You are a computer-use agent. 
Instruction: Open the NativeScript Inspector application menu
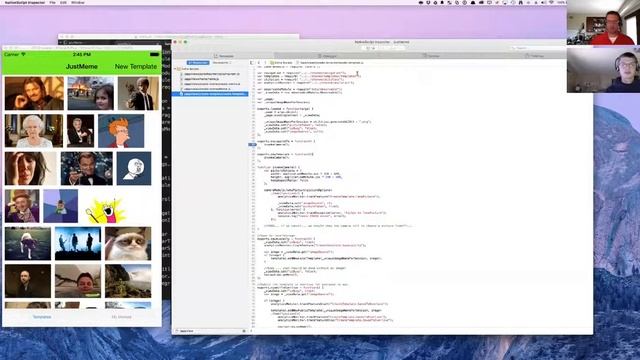coord(25,2)
